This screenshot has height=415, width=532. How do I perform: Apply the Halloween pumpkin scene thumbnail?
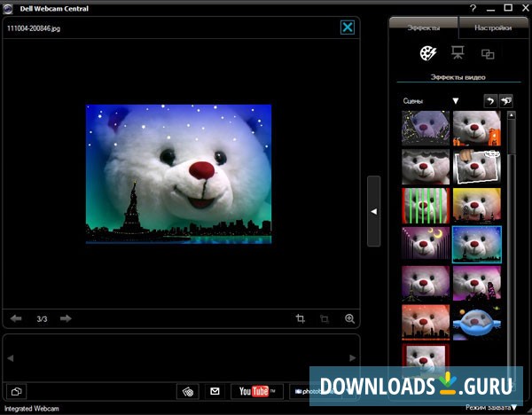[x=477, y=128]
